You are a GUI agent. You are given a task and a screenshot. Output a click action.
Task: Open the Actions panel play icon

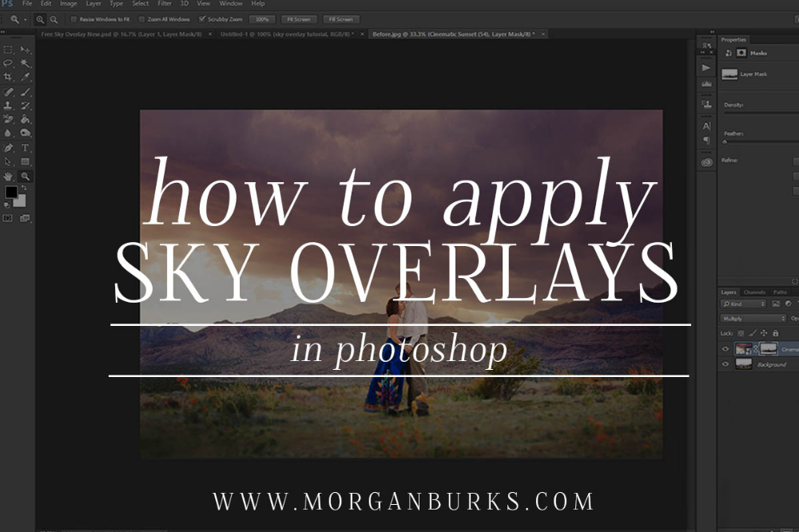(706, 68)
